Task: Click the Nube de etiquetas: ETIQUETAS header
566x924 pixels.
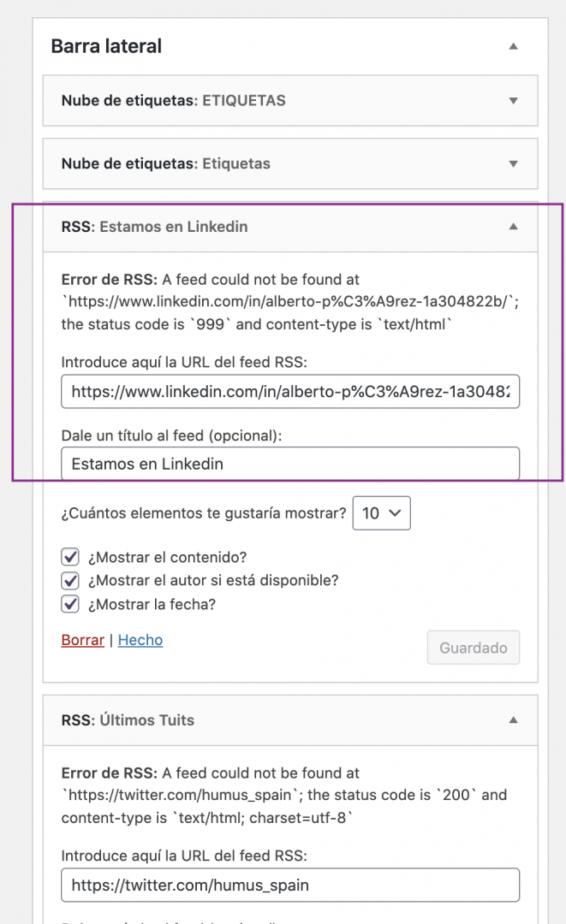Action: 290,101
